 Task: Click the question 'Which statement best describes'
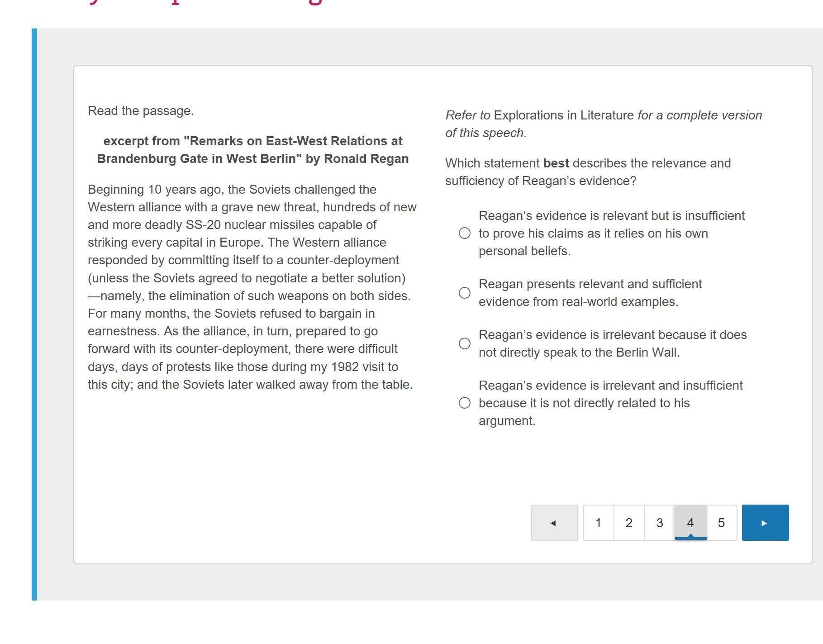coord(588,172)
